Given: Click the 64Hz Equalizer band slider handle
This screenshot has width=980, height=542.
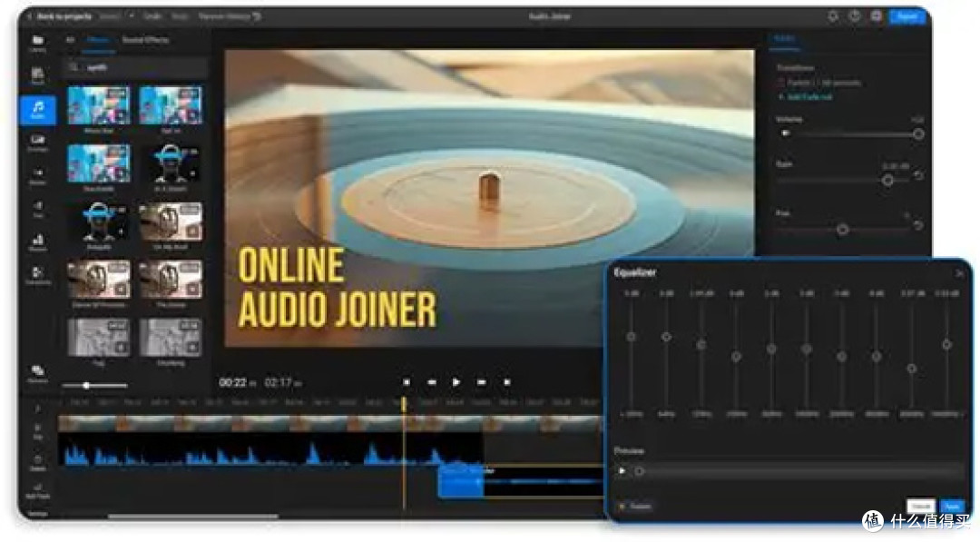Looking at the screenshot, I should click(666, 336).
